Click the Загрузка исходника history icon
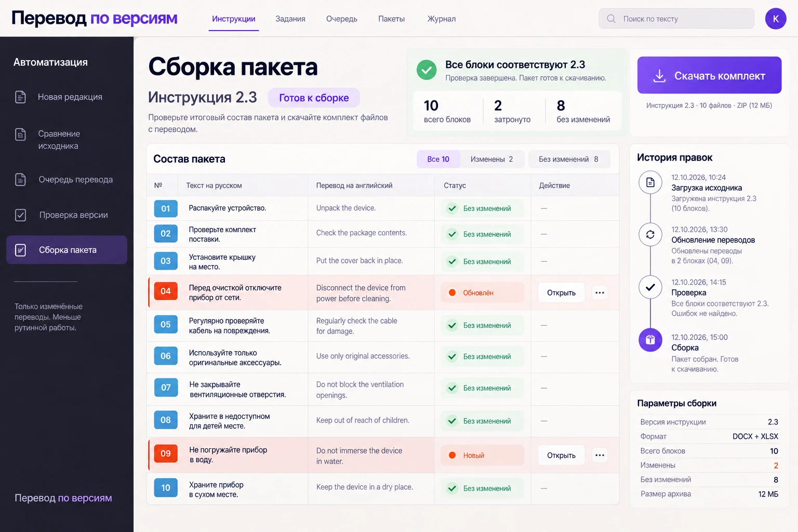798x532 pixels. 650,182
